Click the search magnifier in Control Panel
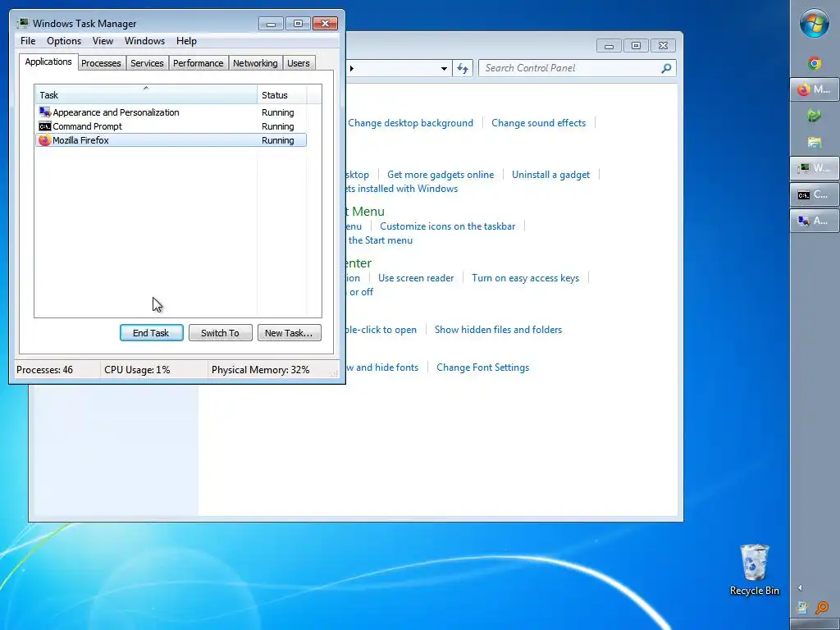 click(666, 68)
